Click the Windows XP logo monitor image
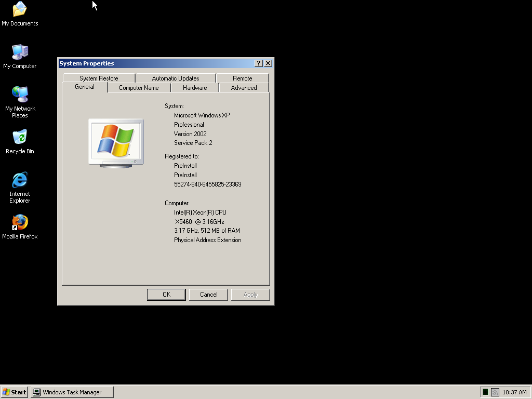 (116, 143)
